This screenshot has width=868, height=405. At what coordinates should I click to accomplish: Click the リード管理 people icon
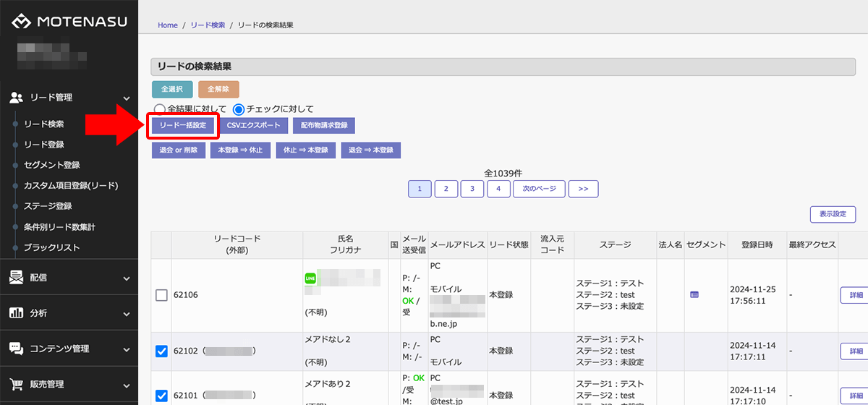click(x=17, y=97)
